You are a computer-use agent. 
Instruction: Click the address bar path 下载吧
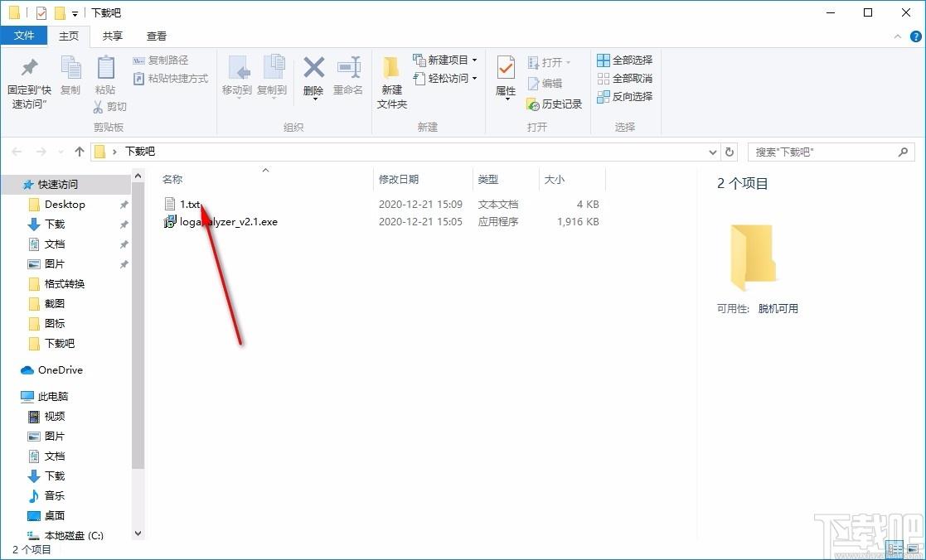pyautogui.click(x=140, y=152)
